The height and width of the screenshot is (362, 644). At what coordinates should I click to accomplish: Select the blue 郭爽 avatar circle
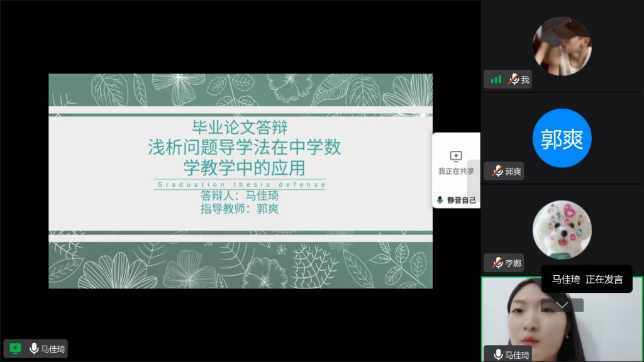[562, 138]
